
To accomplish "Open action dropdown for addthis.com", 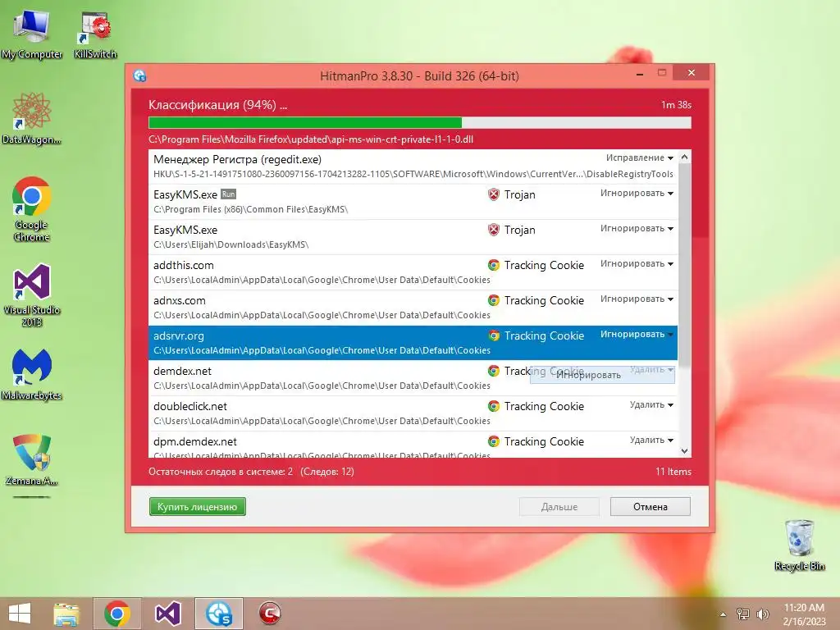I will 637,263.
